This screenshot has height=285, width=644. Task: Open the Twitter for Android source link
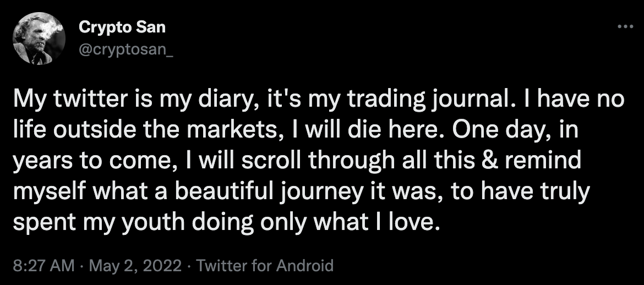pyautogui.click(x=265, y=266)
